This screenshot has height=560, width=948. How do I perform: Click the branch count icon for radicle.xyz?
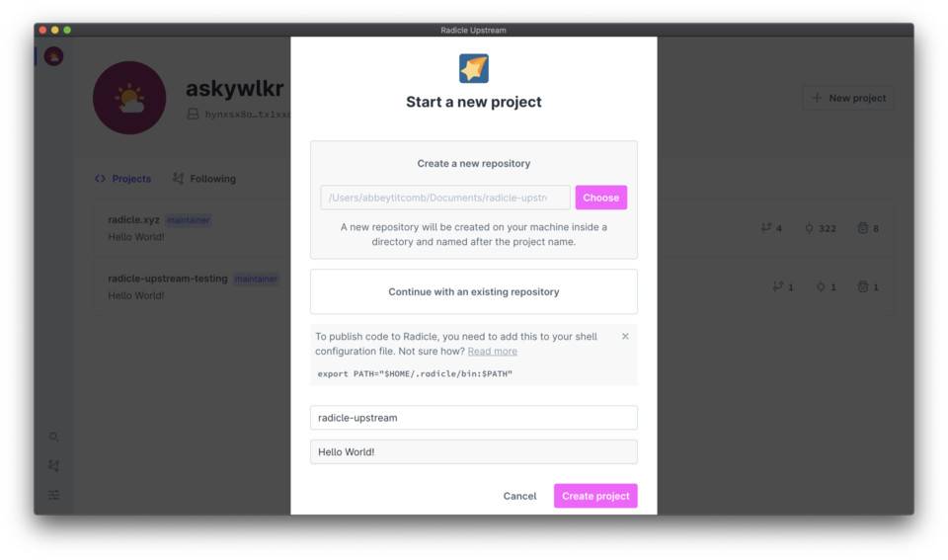(x=766, y=228)
